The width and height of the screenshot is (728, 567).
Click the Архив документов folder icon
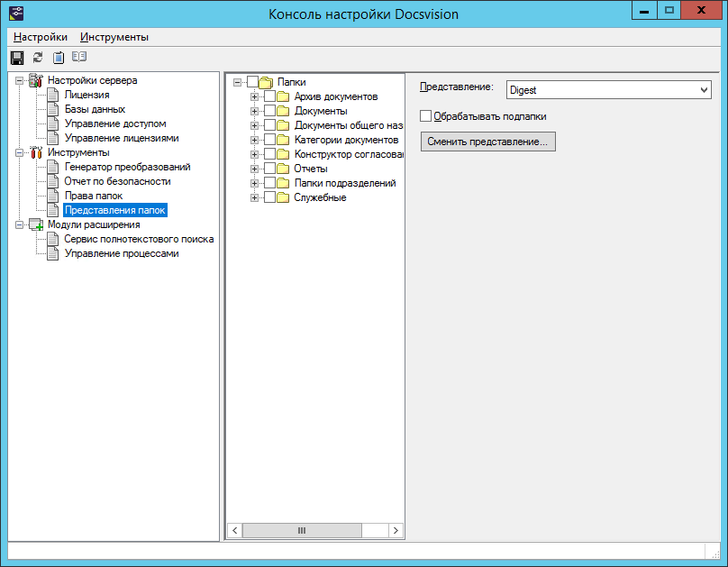(283, 97)
